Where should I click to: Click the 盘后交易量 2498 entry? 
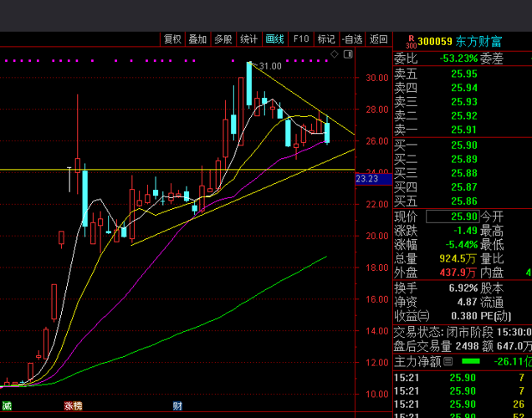pos(437,346)
